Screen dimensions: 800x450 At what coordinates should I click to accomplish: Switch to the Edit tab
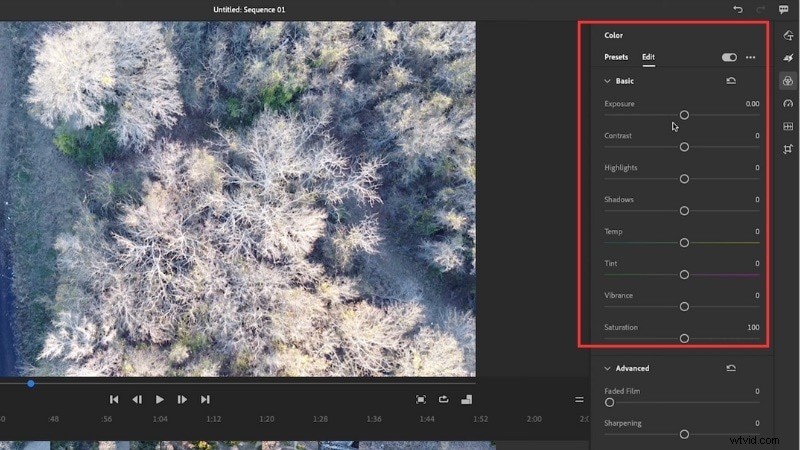648,57
